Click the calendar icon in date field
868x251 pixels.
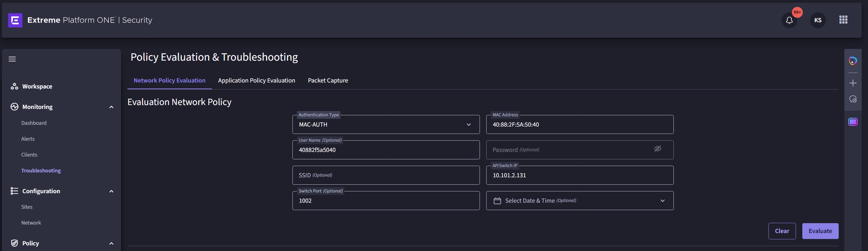coord(497,201)
